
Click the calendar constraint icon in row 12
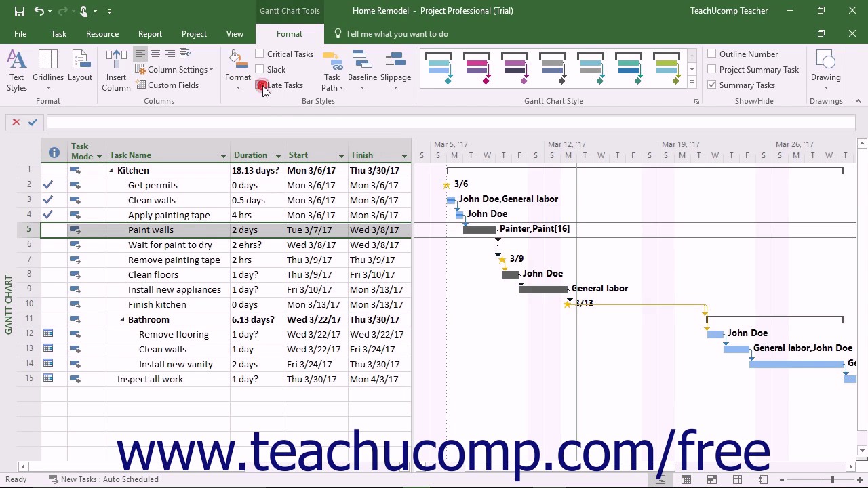point(48,333)
